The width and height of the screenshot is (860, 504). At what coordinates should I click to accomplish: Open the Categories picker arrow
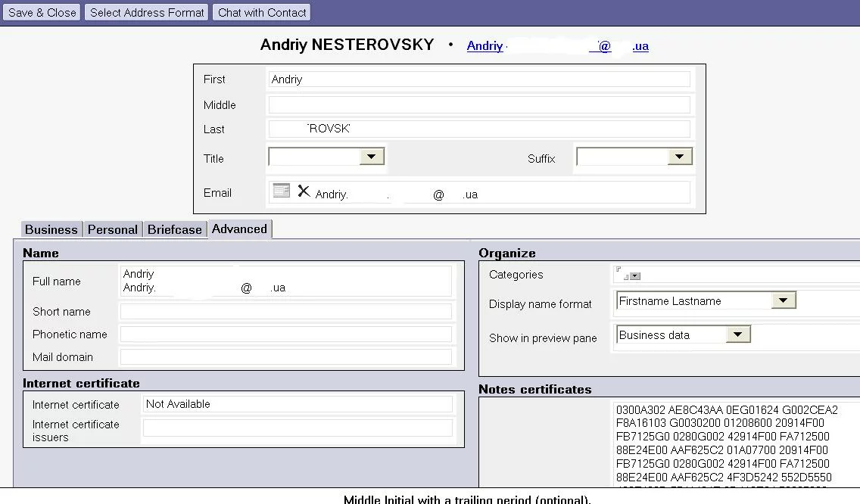(x=634, y=276)
